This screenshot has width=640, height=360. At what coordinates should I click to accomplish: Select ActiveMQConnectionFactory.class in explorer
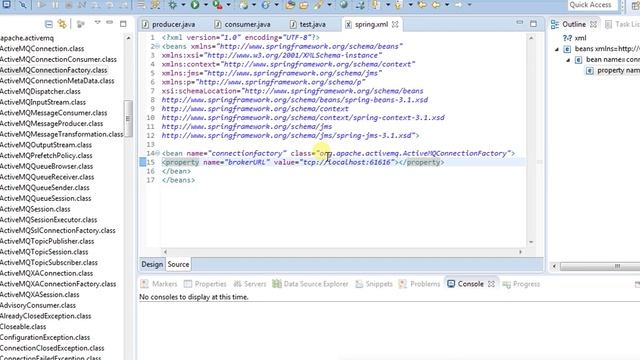click(x=53, y=70)
